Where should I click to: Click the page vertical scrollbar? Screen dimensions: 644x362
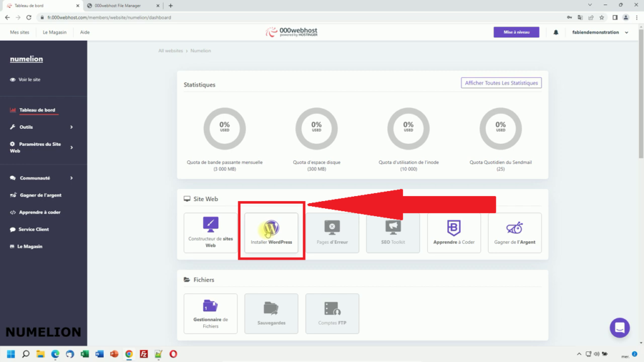[641, 94]
